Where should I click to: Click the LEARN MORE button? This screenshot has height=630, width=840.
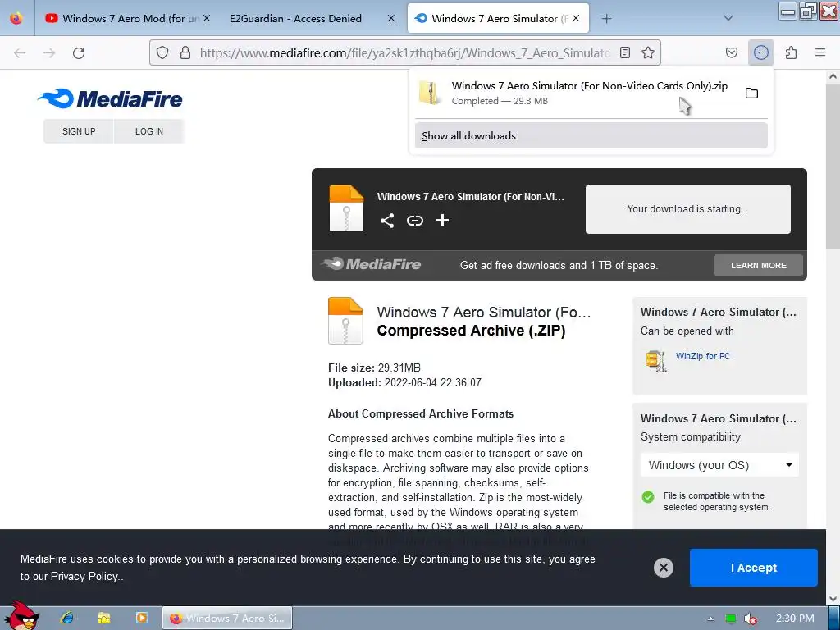(x=758, y=265)
